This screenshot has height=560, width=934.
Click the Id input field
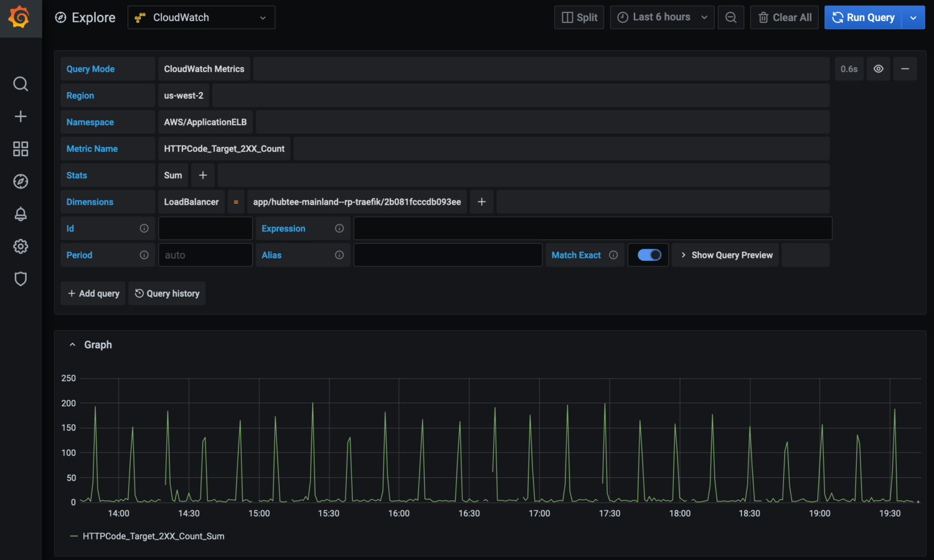[205, 228]
